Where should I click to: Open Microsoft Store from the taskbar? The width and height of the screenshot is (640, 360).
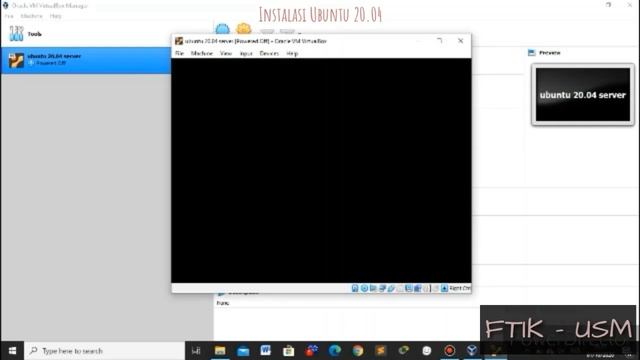[x=289, y=351]
